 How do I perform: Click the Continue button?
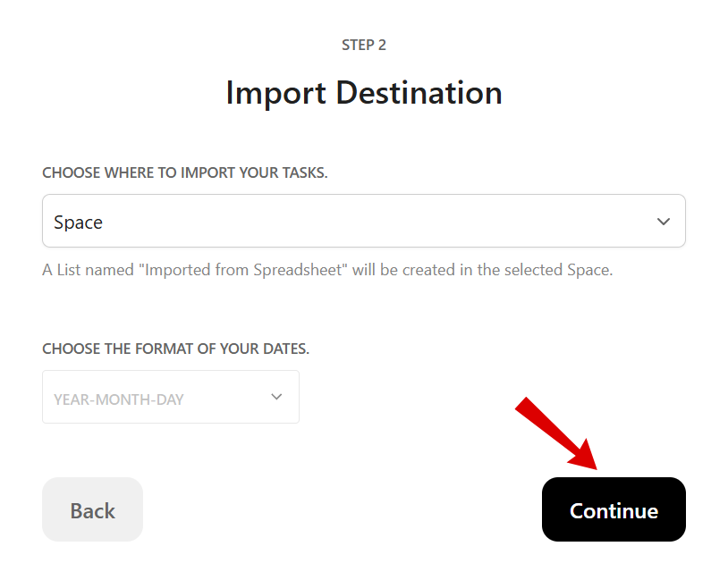coord(614,509)
